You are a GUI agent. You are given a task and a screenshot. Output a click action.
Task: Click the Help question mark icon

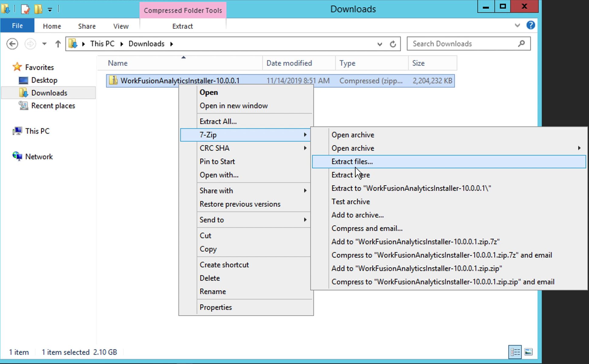tap(531, 25)
